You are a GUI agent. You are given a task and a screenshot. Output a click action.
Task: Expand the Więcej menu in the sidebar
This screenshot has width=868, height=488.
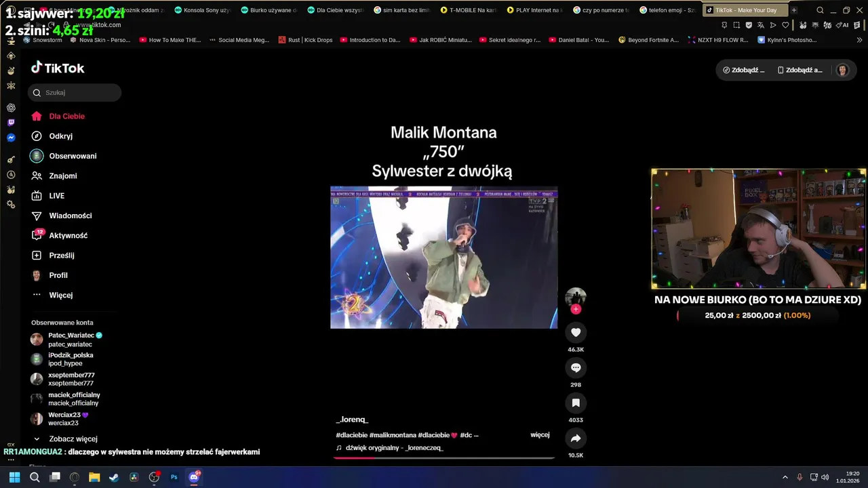[x=52, y=295]
